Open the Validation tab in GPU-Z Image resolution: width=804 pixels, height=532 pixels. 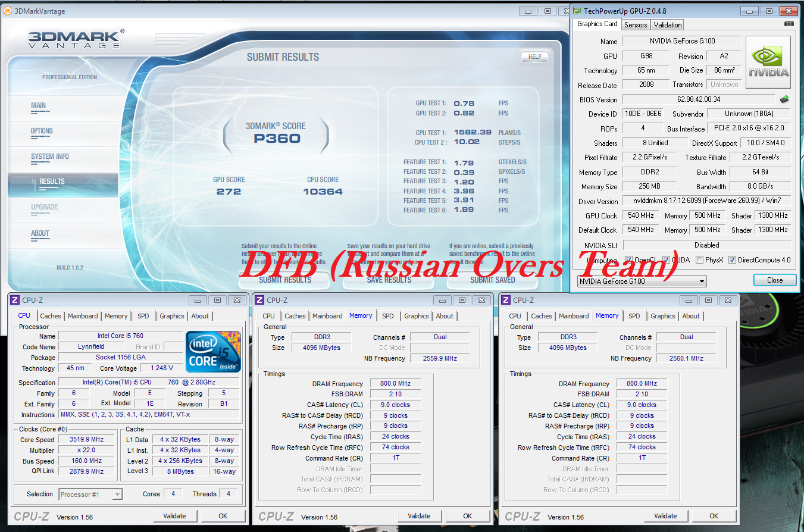(x=668, y=24)
